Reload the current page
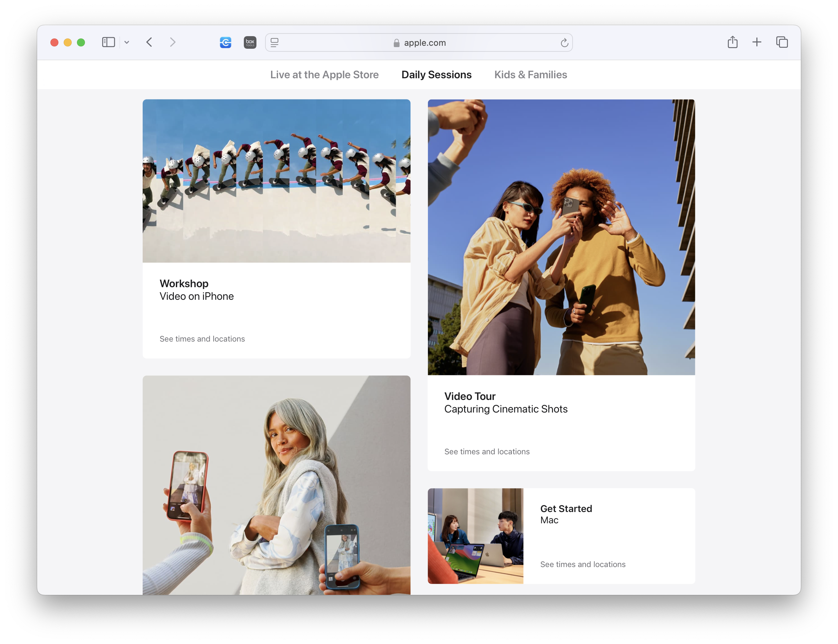The image size is (838, 644). [x=564, y=42]
